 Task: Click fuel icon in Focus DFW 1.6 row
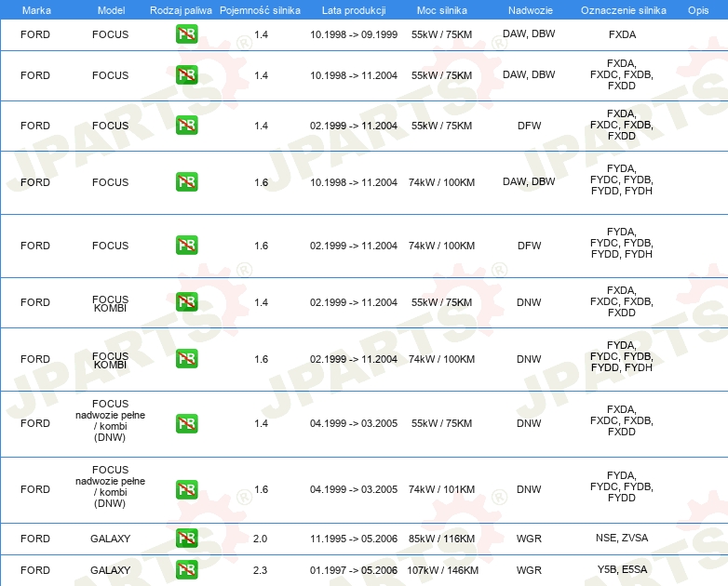[x=186, y=245]
